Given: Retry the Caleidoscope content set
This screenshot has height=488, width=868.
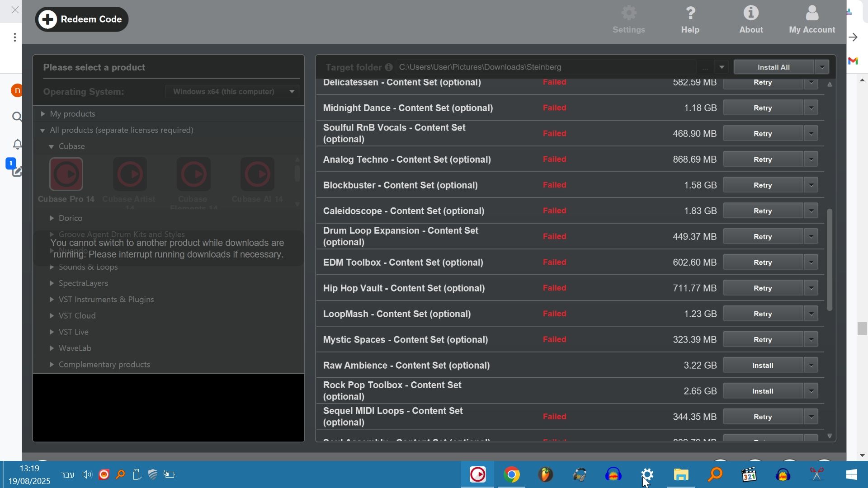Looking at the screenshot, I should [x=763, y=211].
